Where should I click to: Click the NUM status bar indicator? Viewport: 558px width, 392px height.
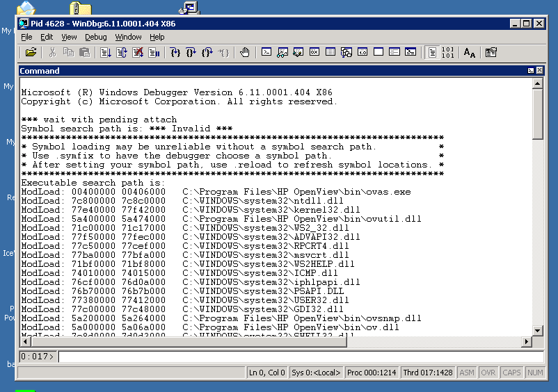pos(535,373)
